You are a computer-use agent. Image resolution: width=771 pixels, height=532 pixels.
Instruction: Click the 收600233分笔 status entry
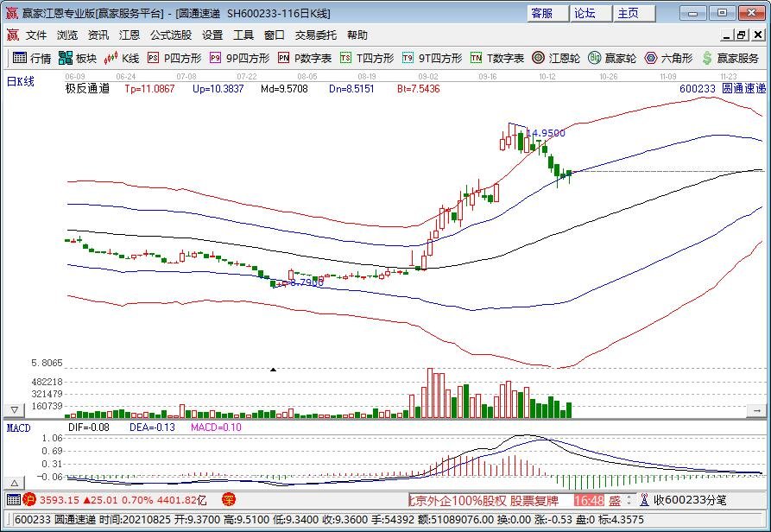(690, 500)
